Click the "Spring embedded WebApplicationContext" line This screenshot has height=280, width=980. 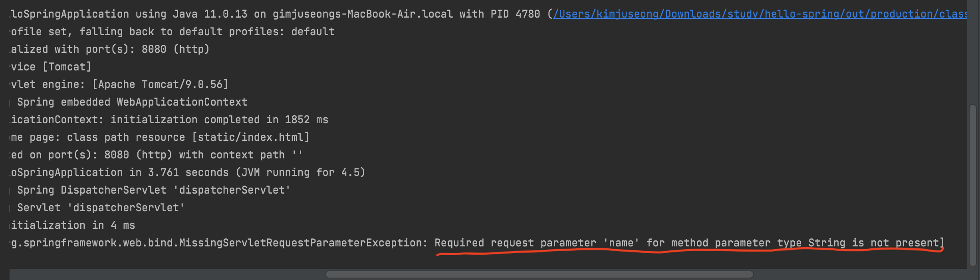(x=132, y=102)
